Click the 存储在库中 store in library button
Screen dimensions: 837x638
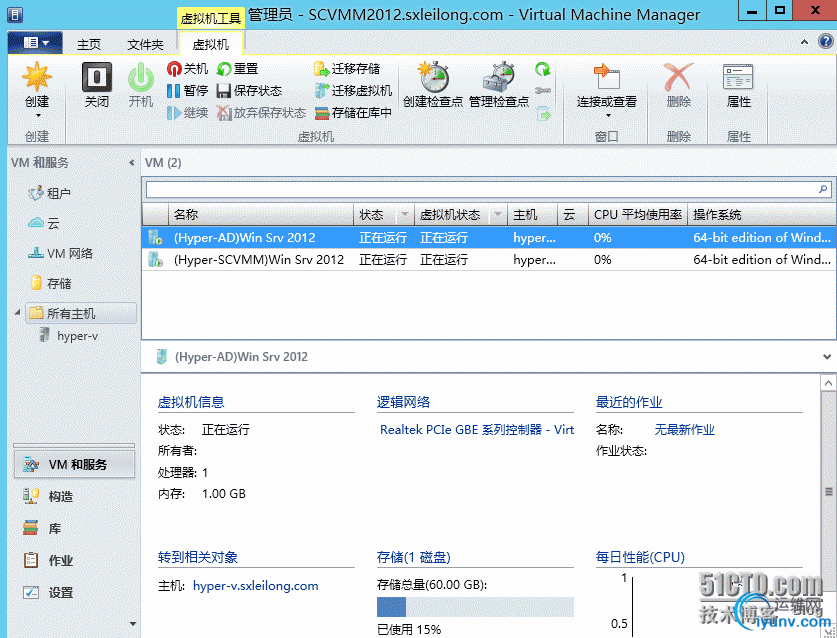pos(353,113)
